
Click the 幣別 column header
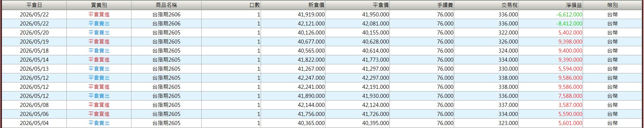[612, 5]
